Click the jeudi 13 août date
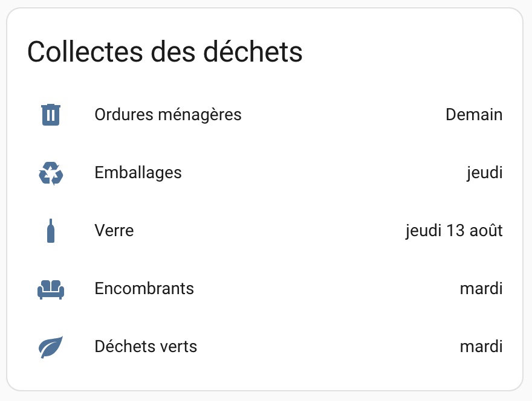This screenshot has height=401, width=532. pos(454,231)
